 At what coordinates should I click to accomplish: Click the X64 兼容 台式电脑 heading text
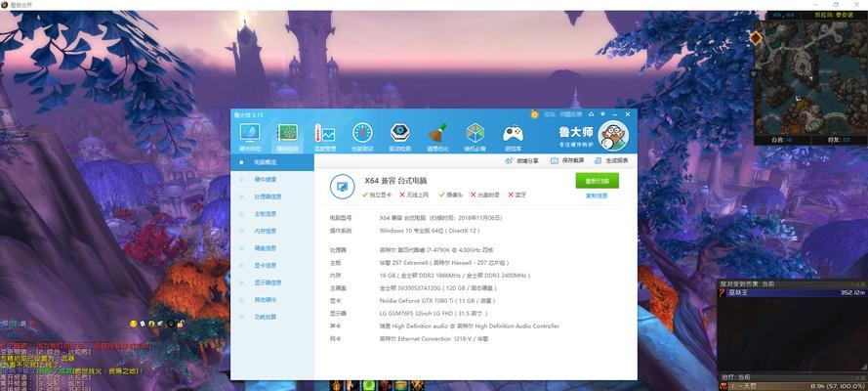click(x=395, y=181)
